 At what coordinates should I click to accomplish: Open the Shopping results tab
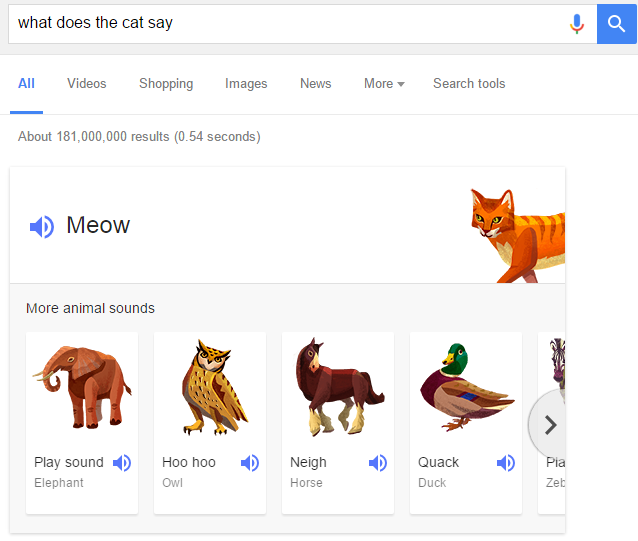point(166,84)
